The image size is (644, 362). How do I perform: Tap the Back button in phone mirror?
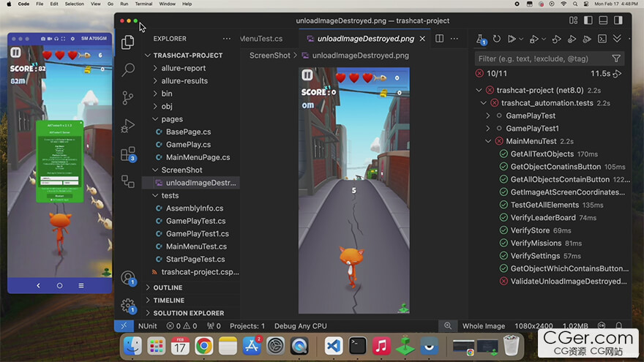38,285
